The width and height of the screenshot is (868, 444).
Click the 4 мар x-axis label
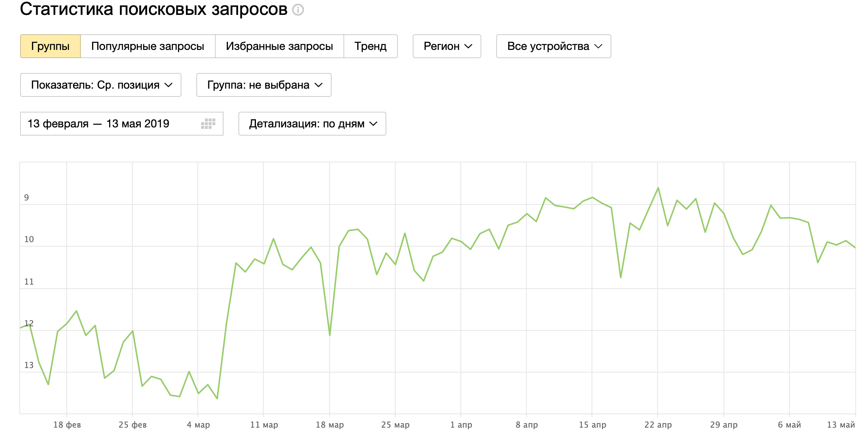[x=198, y=425]
